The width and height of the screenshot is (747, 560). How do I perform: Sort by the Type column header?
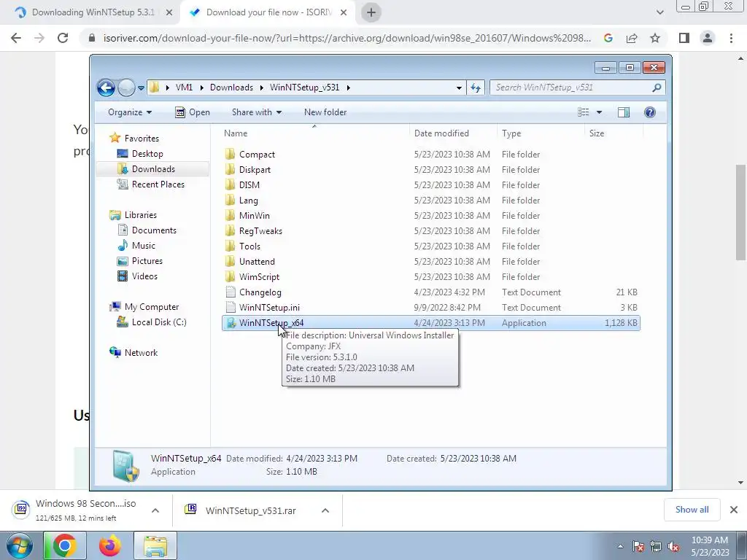[x=541, y=133]
